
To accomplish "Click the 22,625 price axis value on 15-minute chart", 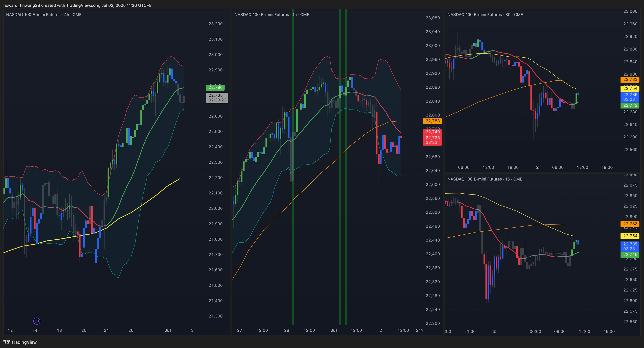I will (630, 290).
